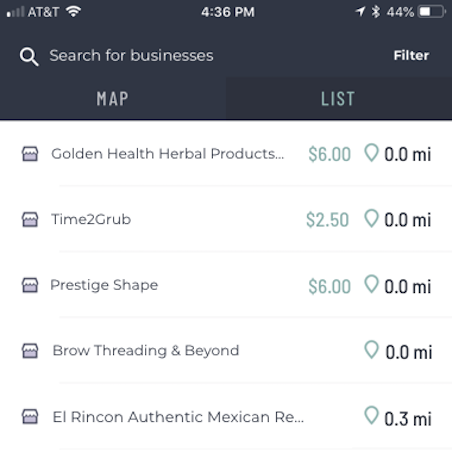The width and height of the screenshot is (452, 452).
Task: Tap the search magnifier icon
Action: (x=29, y=57)
